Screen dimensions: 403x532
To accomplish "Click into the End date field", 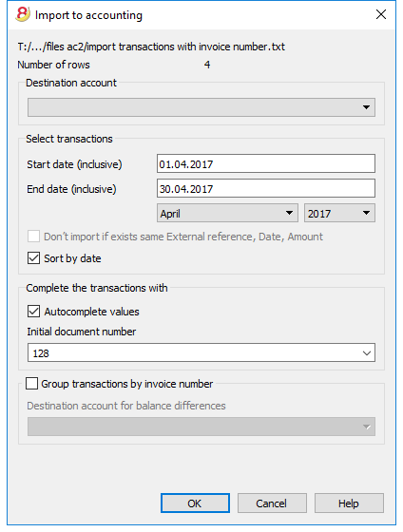I will [x=266, y=189].
